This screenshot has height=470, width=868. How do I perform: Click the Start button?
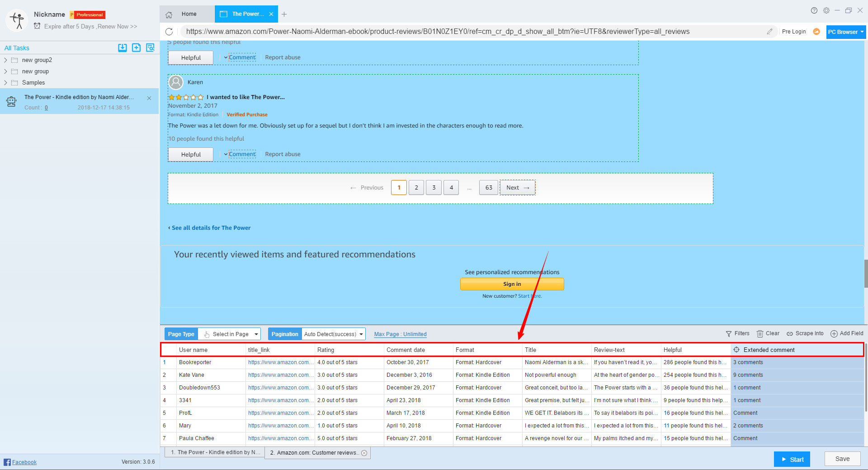click(x=792, y=459)
